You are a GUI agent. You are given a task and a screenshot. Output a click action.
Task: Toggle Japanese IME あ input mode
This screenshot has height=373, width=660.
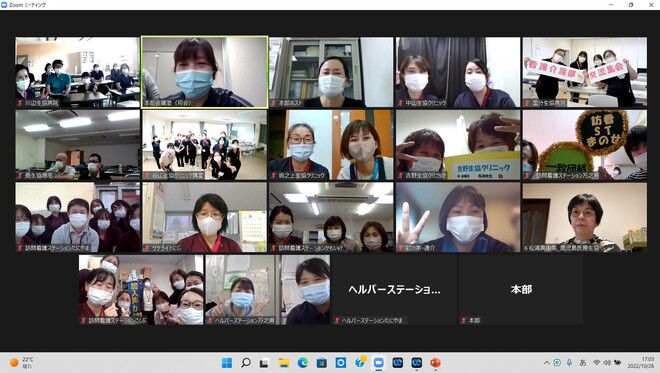(x=583, y=362)
